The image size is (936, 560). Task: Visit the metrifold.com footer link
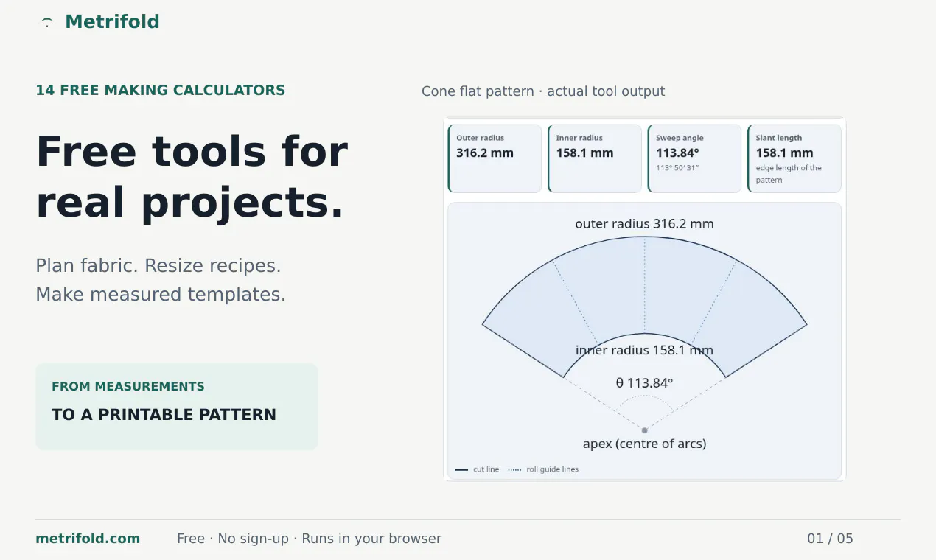click(x=88, y=539)
